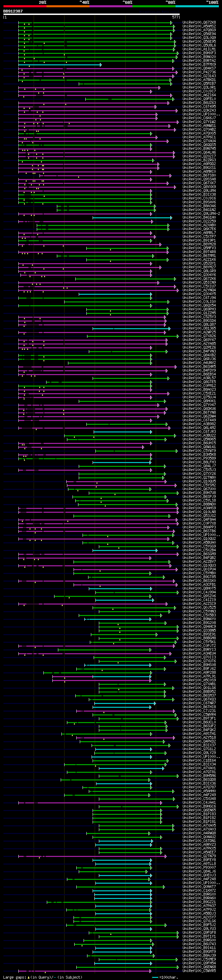Click the green alignment bar for UniRef100_Q5MIB7
The width and height of the screenshot is (222, 980).
coord(125,84)
